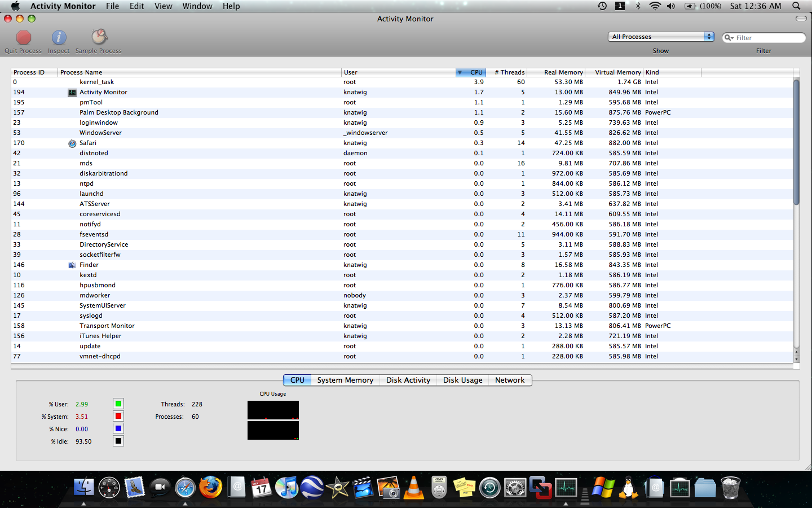Sort by Process Name column header
The width and height of the screenshot is (812, 508).
[x=200, y=72]
